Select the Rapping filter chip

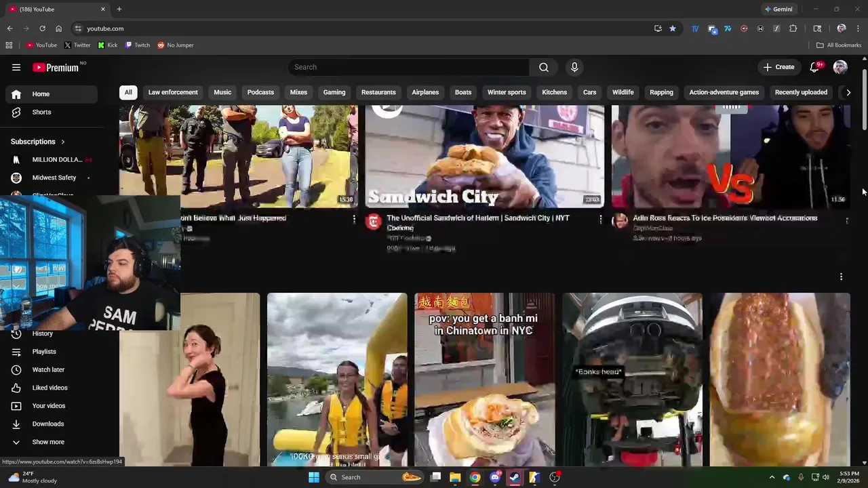(x=661, y=92)
